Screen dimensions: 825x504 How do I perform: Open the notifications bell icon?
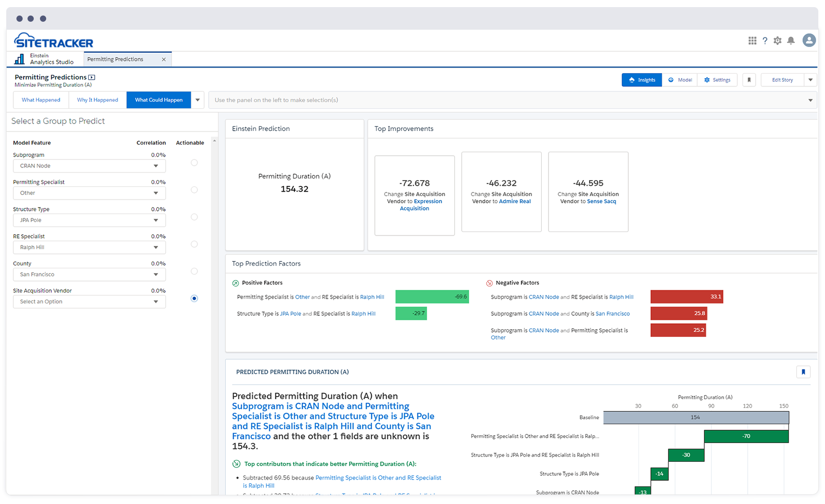(791, 40)
